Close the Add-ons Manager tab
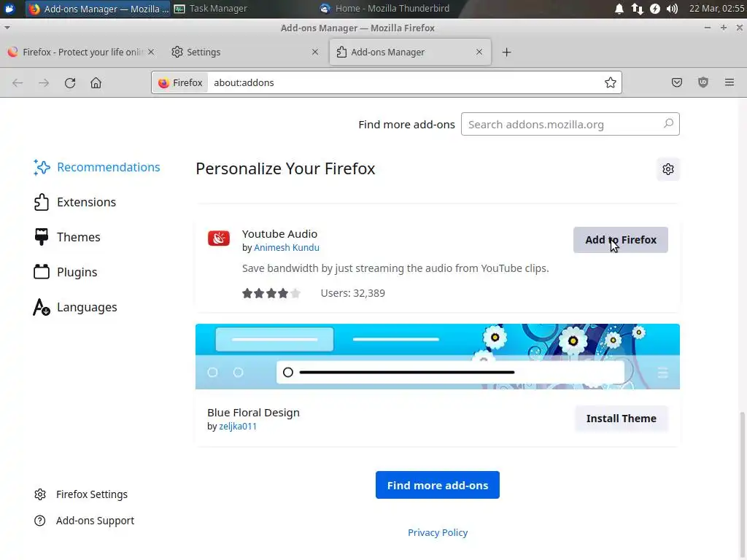 (479, 52)
